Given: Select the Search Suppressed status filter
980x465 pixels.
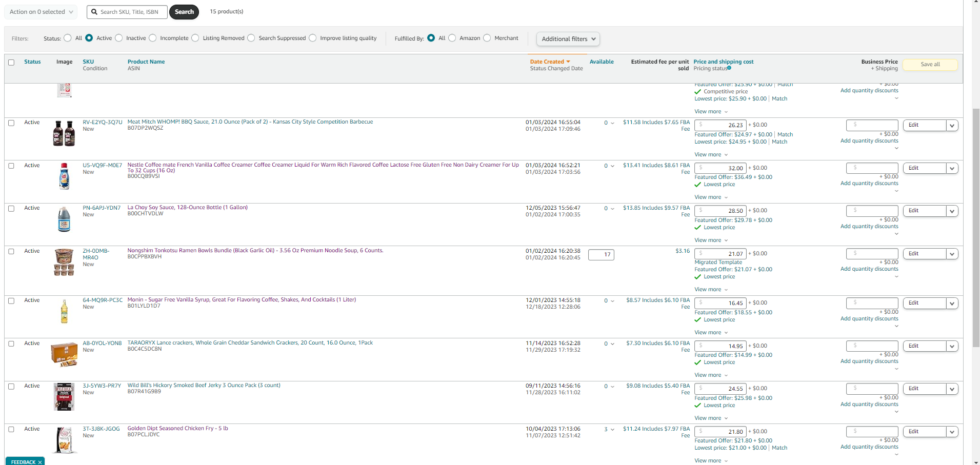Looking at the screenshot, I should click(251, 38).
